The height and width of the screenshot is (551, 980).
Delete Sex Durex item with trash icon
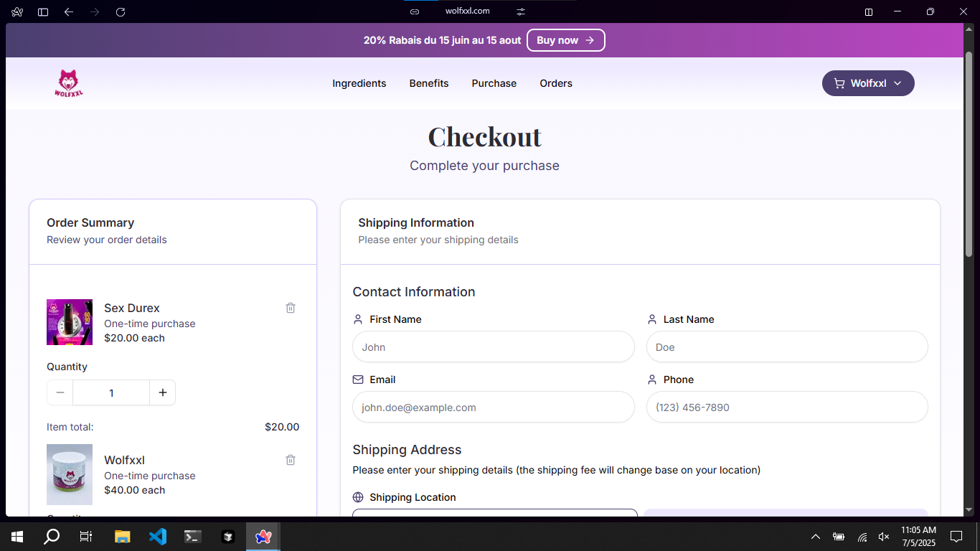click(291, 308)
